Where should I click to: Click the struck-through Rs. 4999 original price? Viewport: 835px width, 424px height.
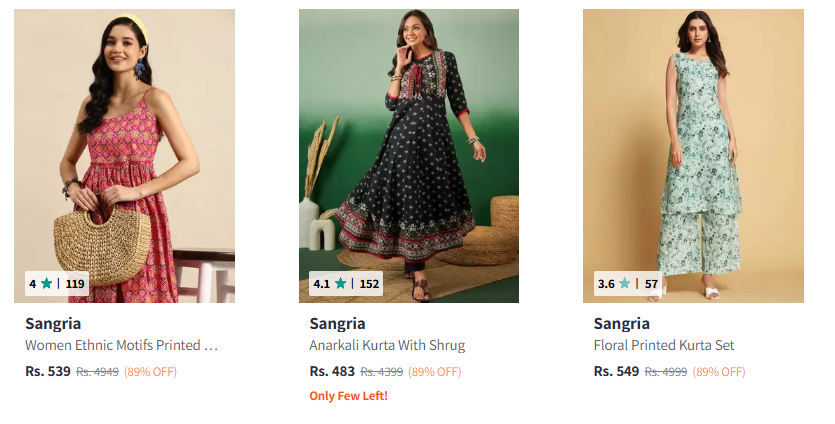(x=665, y=372)
